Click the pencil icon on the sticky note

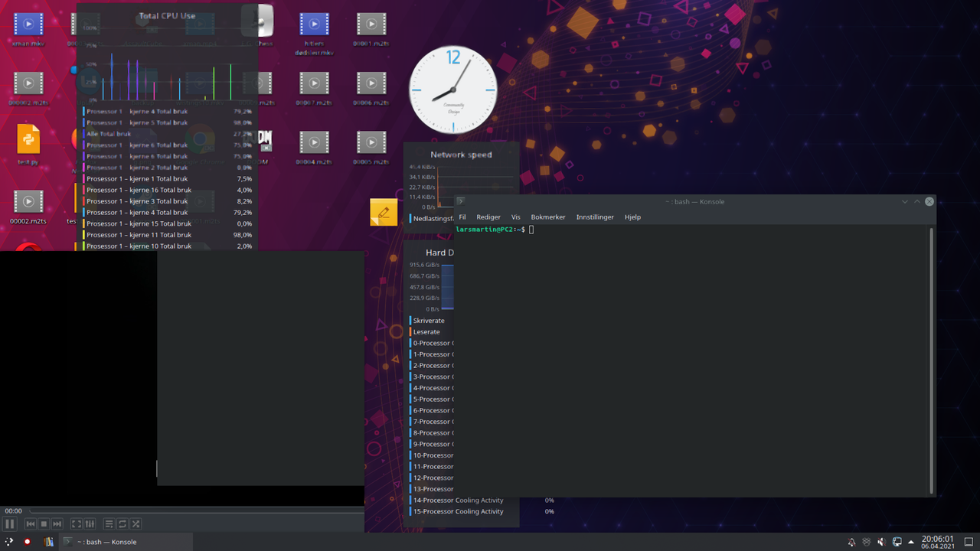384,212
